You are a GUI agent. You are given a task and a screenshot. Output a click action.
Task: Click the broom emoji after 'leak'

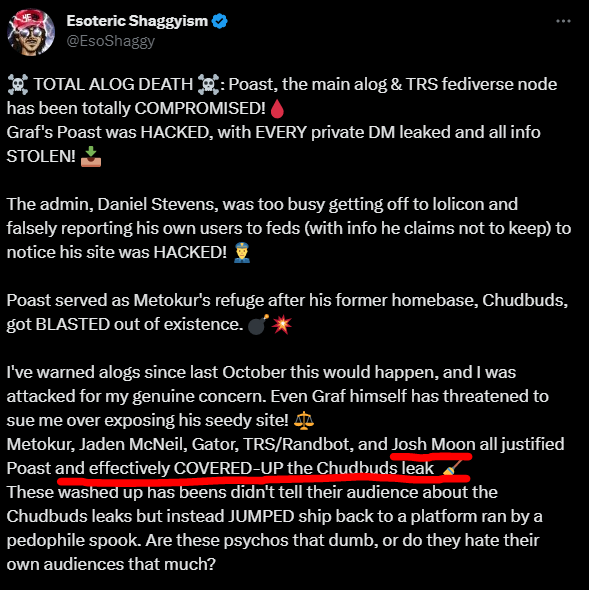point(452,469)
